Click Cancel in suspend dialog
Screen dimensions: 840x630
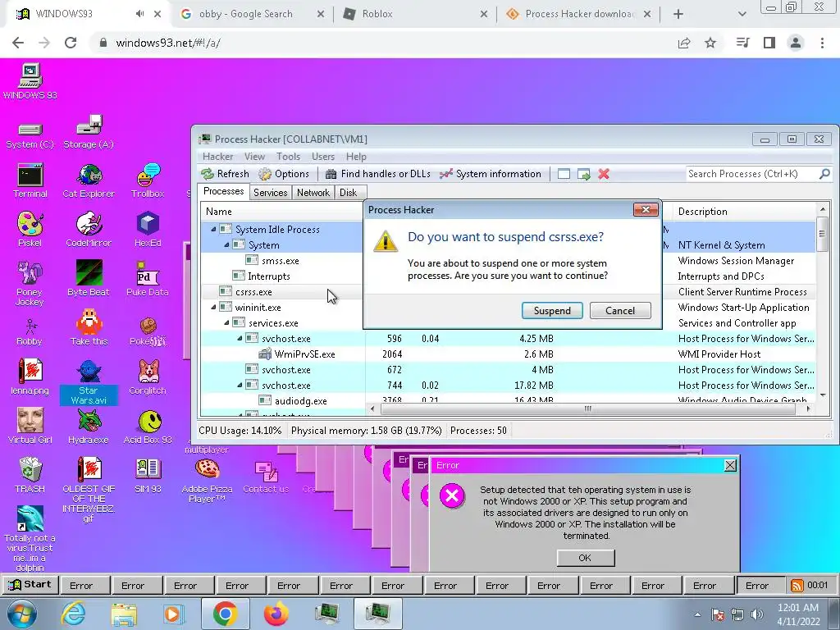point(620,311)
